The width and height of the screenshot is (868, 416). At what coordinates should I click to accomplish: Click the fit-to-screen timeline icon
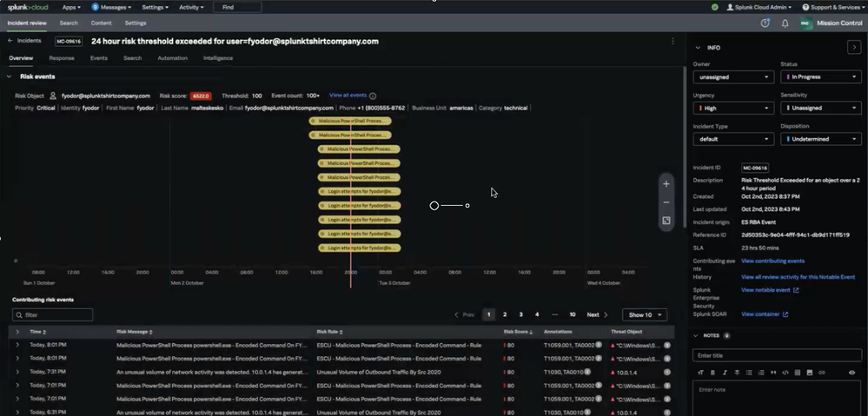tap(666, 221)
